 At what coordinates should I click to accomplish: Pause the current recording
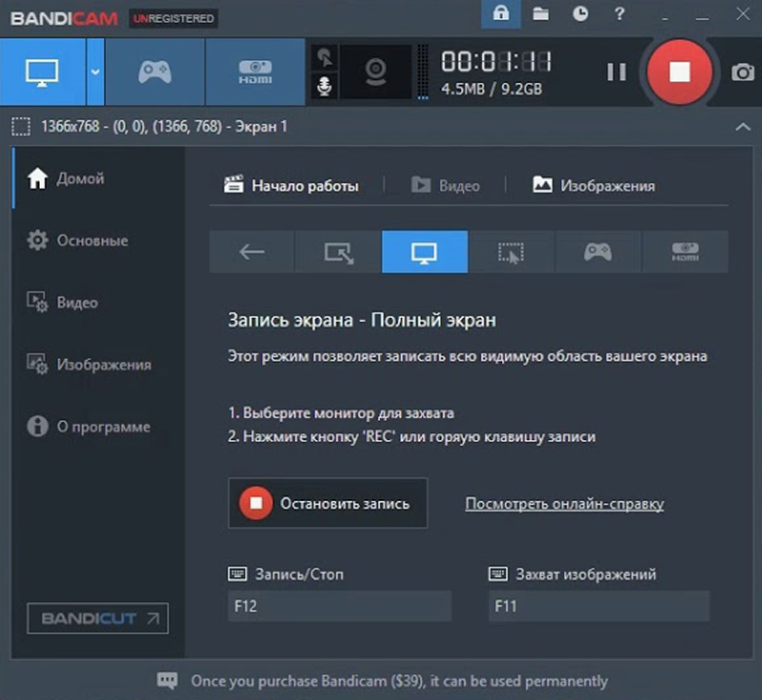click(x=616, y=71)
